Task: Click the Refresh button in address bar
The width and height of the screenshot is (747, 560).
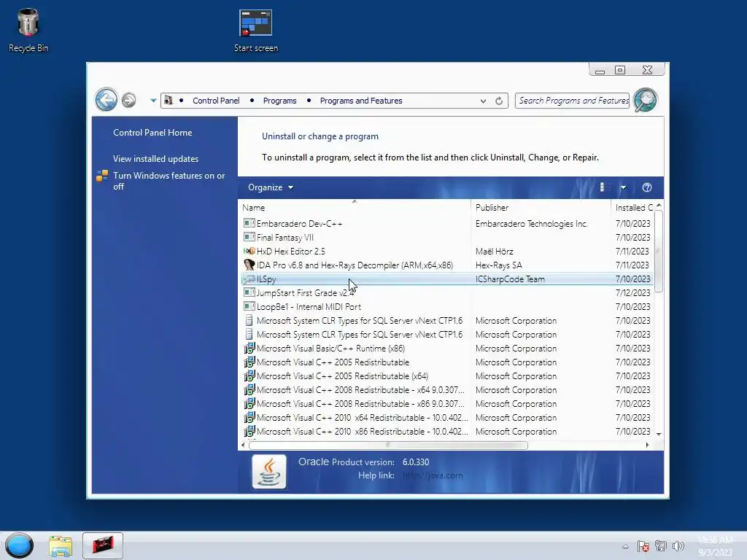Action: pyautogui.click(x=499, y=101)
